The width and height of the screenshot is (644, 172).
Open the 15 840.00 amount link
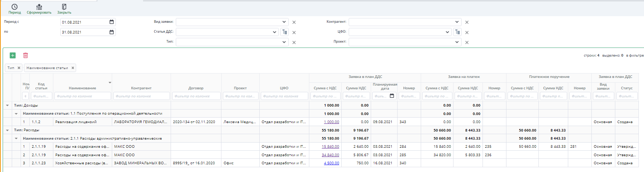coord(330,147)
